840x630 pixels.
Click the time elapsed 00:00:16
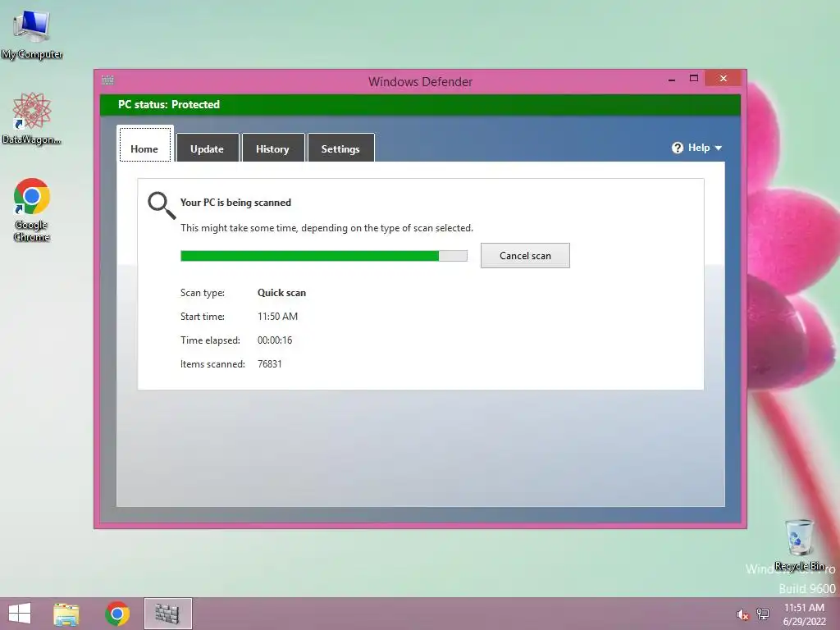point(275,340)
